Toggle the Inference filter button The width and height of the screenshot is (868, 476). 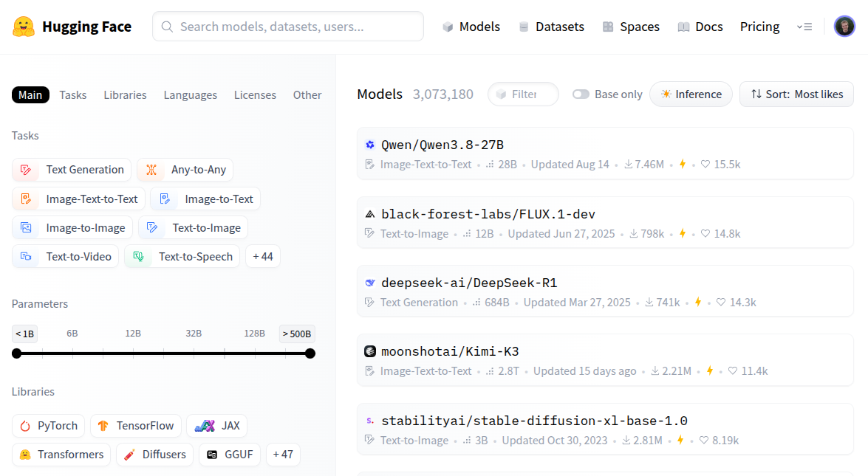(691, 94)
